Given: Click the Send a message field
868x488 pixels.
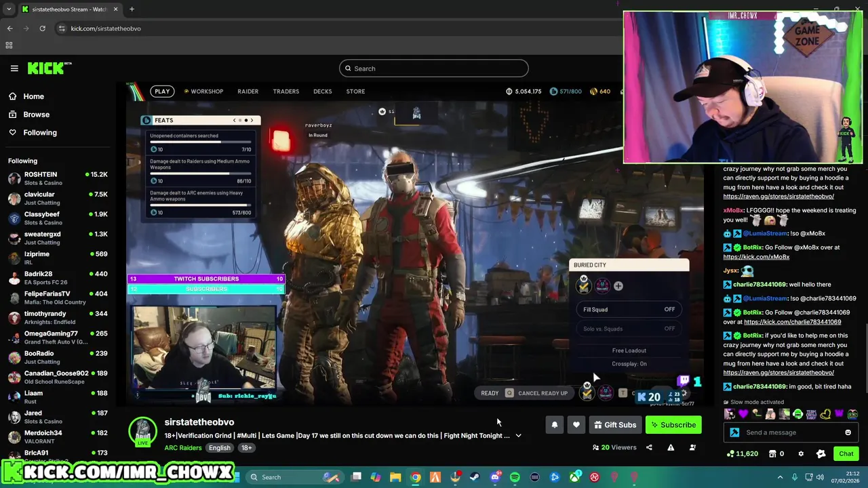Looking at the screenshot, I should [791, 432].
